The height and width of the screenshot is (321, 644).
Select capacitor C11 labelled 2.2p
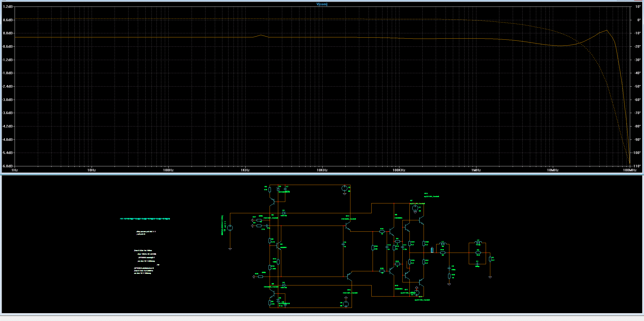pos(402,247)
